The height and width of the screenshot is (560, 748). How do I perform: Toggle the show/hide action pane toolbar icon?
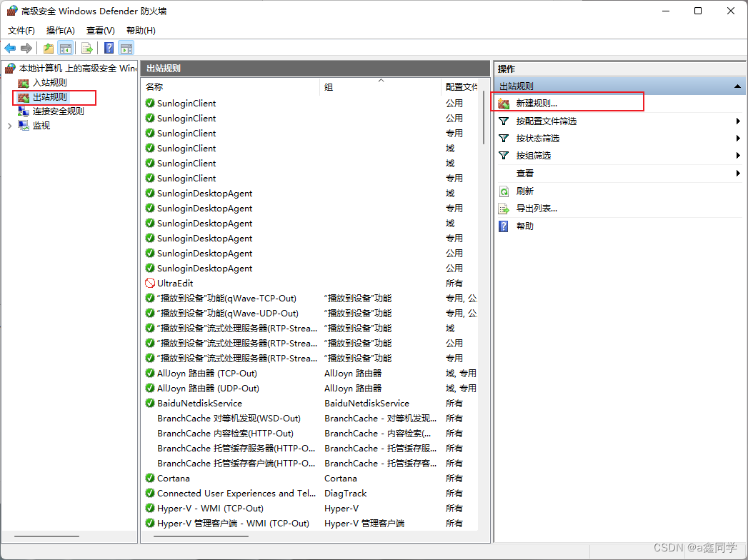pyautogui.click(x=126, y=48)
